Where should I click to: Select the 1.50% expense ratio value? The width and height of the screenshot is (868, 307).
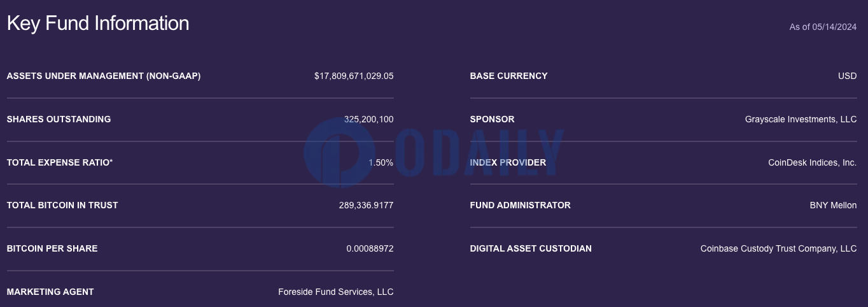pyautogui.click(x=381, y=162)
